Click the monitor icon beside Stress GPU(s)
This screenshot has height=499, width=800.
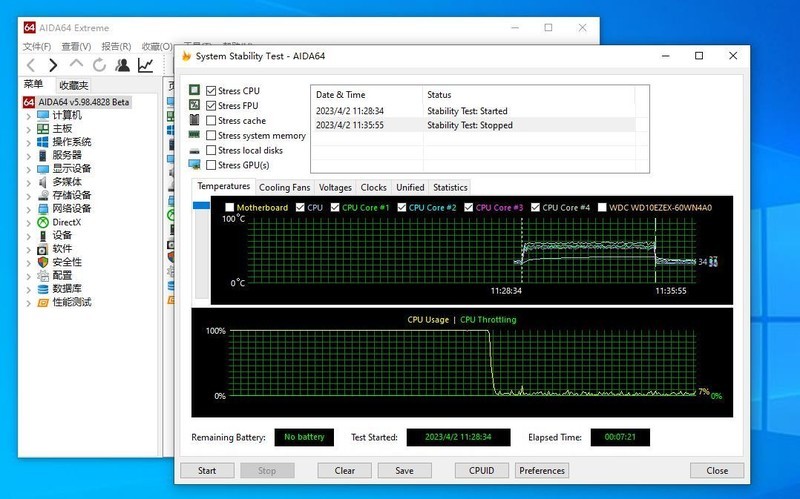tap(194, 165)
